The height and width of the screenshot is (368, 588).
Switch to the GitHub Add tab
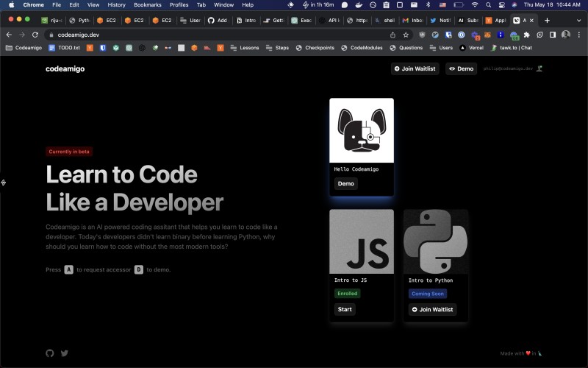point(218,21)
